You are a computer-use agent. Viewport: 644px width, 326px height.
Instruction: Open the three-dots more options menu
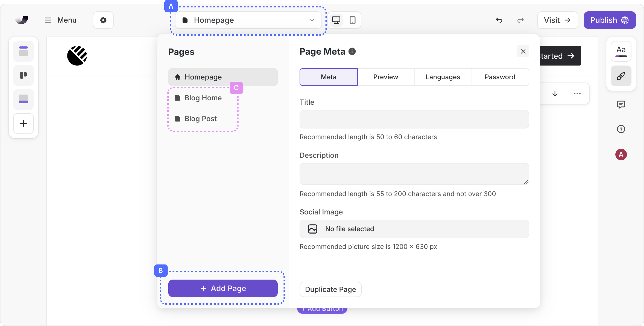(577, 94)
